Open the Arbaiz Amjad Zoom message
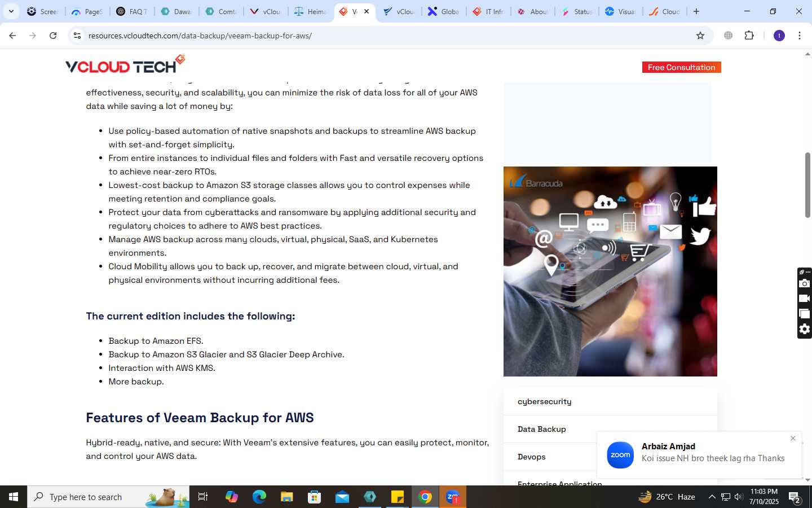The image size is (812, 508). pyautogui.click(x=699, y=455)
